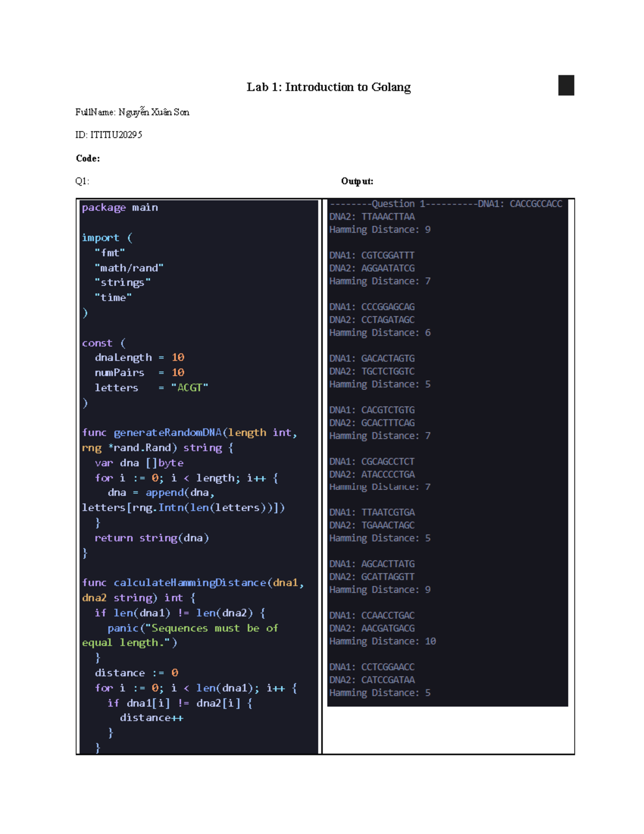Click the "rng *rand.Rand) string {" line
This screenshot has width=644, height=834.
pyautogui.click(x=158, y=448)
